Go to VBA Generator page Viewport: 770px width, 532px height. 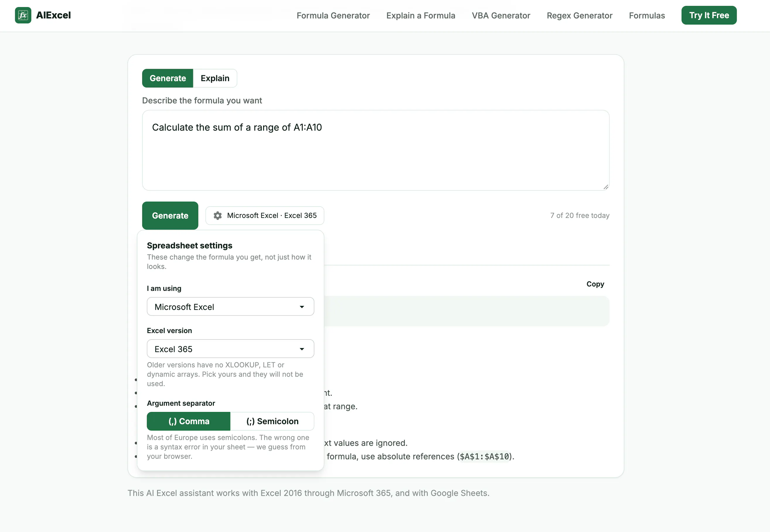501,15
